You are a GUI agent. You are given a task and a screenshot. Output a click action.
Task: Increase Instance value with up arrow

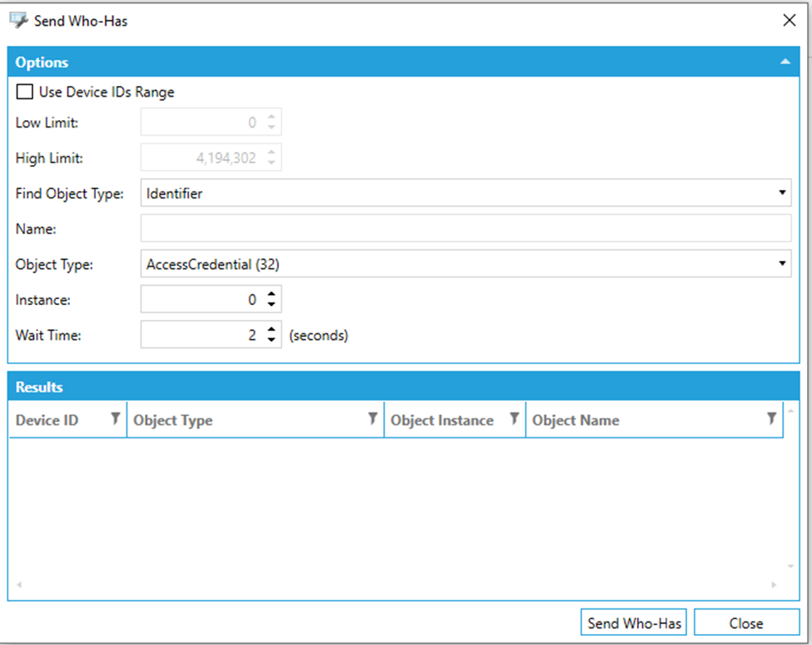(271, 294)
